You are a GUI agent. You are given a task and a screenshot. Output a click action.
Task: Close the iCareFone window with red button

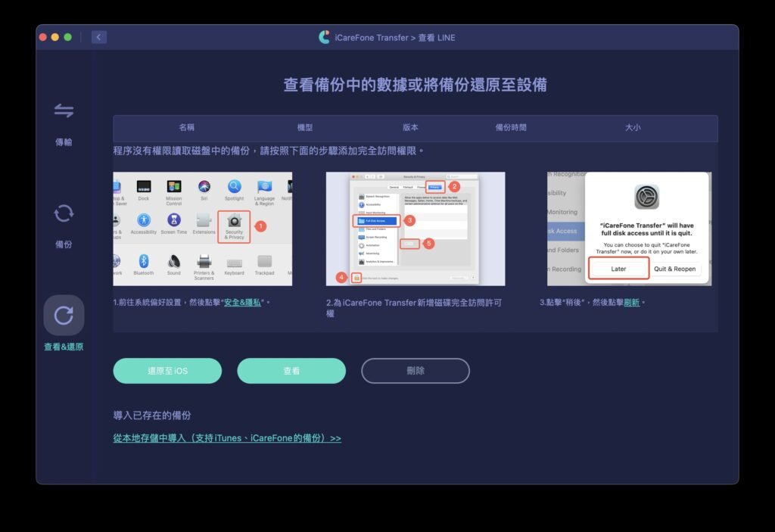(x=43, y=37)
